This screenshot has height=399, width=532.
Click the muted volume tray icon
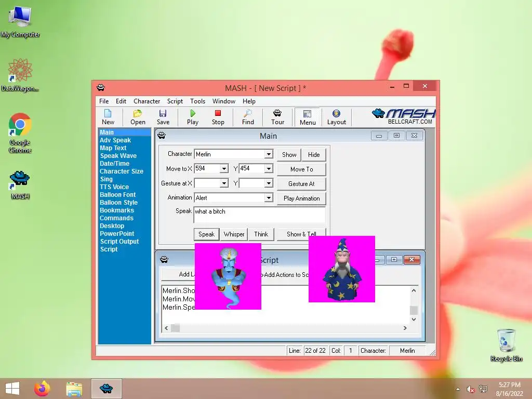tap(470, 389)
